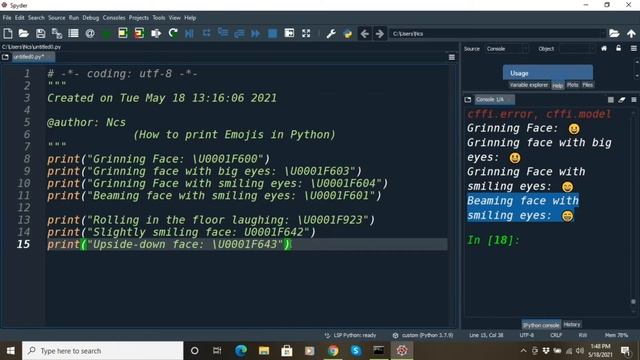Open the View menu
The width and height of the screenshot is (640, 360).
coord(175,18)
